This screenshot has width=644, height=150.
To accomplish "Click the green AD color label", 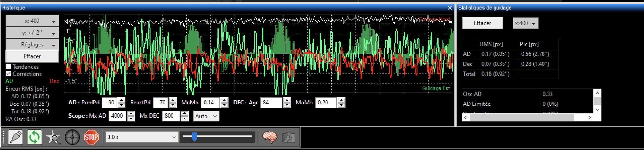I will click(x=9, y=81).
